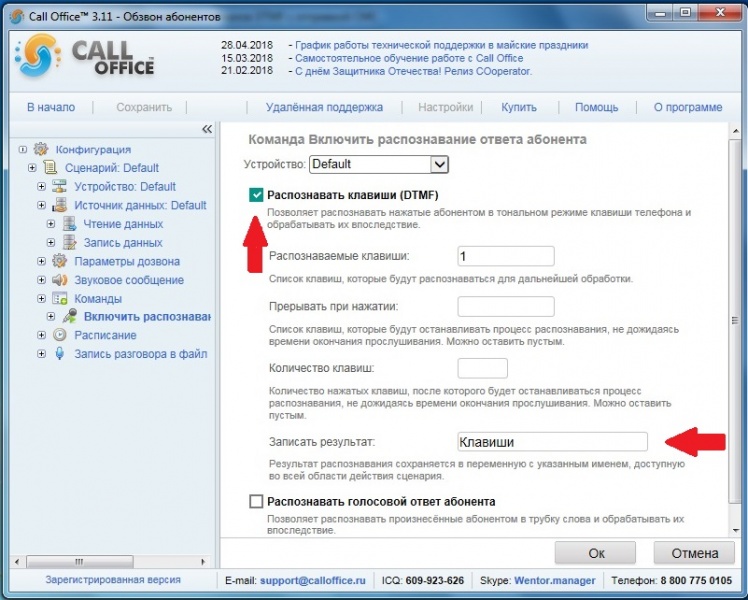This screenshot has width=748, height=600.
Task: Enable Распознавать голосовой ответ абонента checkbox
Action: point(256,501)
